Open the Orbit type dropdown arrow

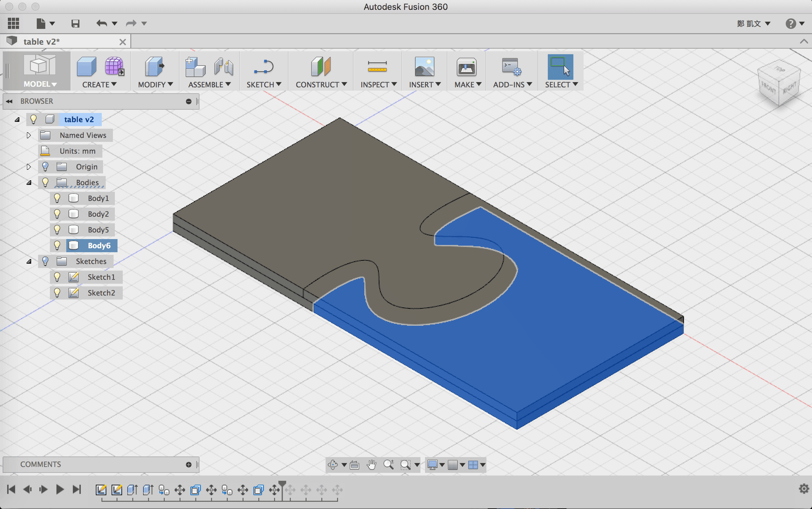(x=344, y=465)
